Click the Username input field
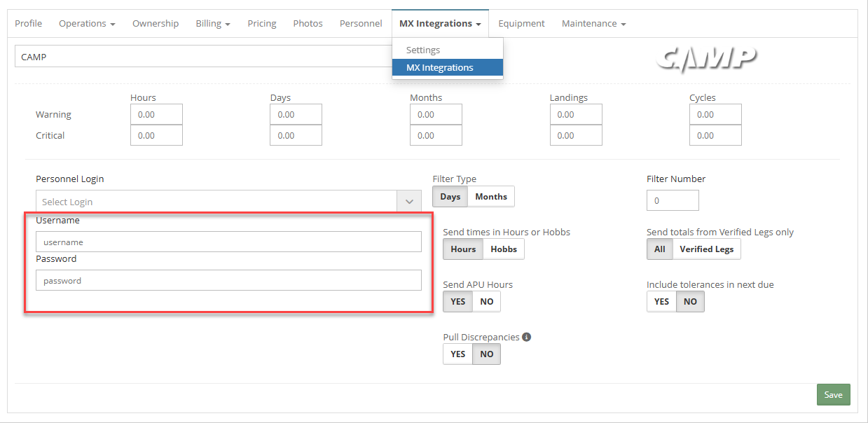The width and height of the screenshot is (868, 423). (228, 242)
